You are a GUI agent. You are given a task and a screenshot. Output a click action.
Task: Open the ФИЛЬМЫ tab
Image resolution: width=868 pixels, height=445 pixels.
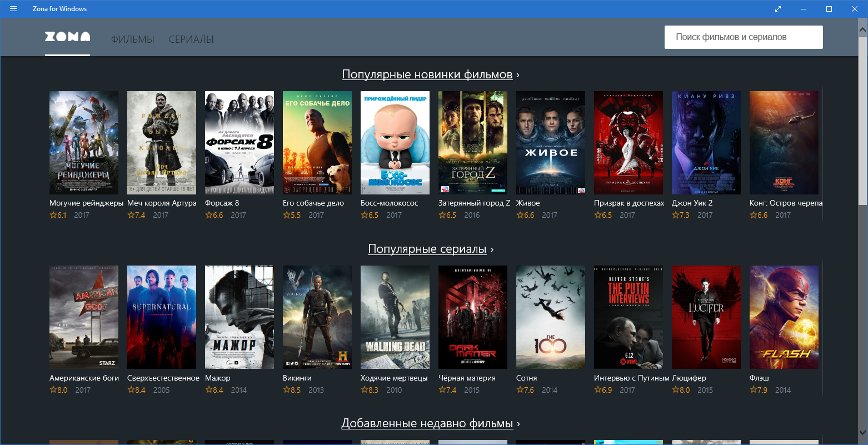[133, 39]
